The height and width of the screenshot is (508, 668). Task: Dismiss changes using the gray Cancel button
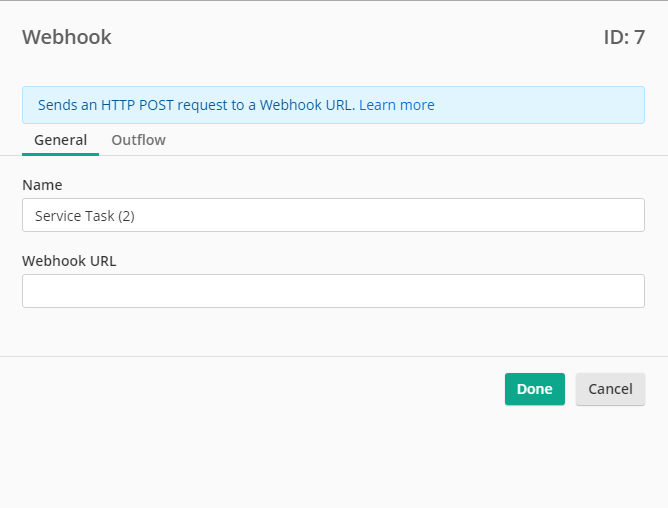click(x=610, y=389)
